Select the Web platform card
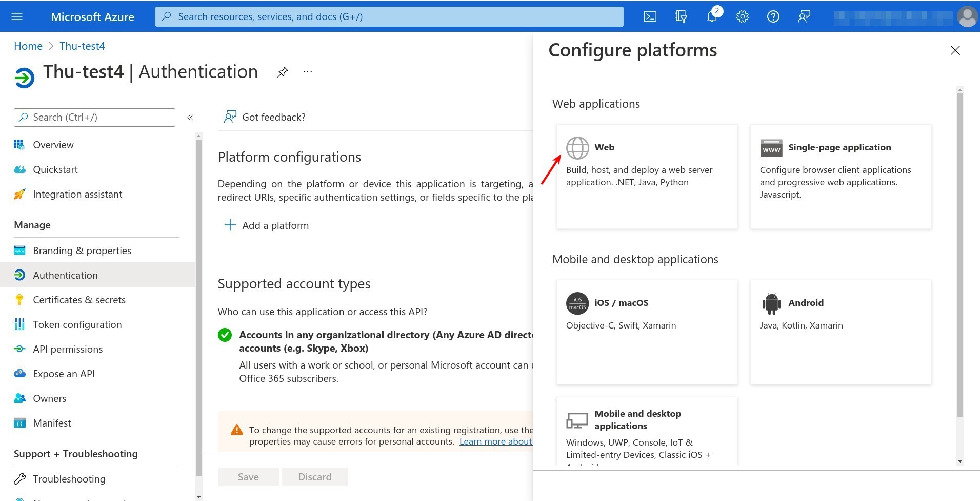 coord(647,177)
